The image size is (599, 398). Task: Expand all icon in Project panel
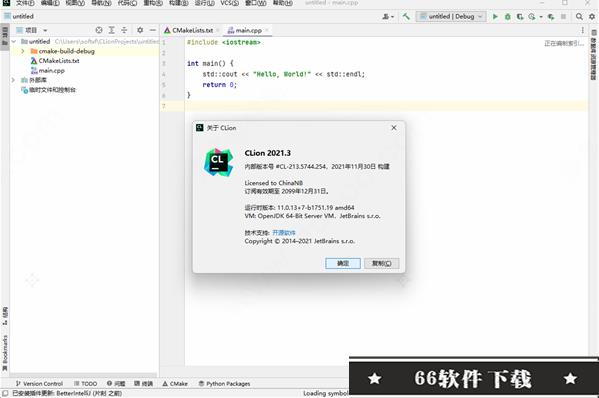click(112, 30)
